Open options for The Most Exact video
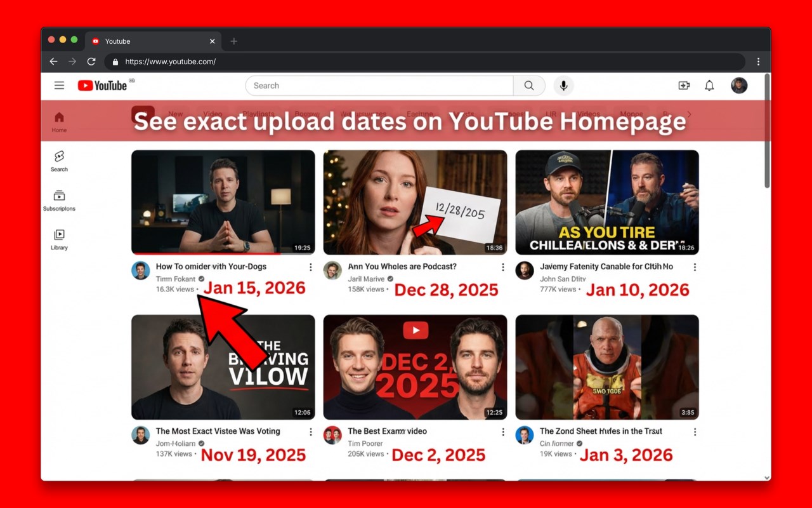Viewport: 812px width, 508px height. 311,432
